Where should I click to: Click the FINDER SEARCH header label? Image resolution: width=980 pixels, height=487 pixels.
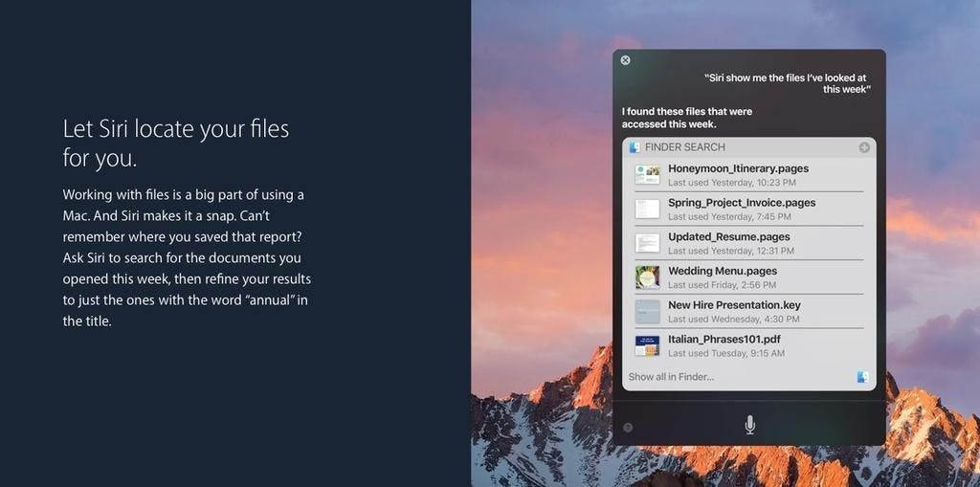(685, 147)
